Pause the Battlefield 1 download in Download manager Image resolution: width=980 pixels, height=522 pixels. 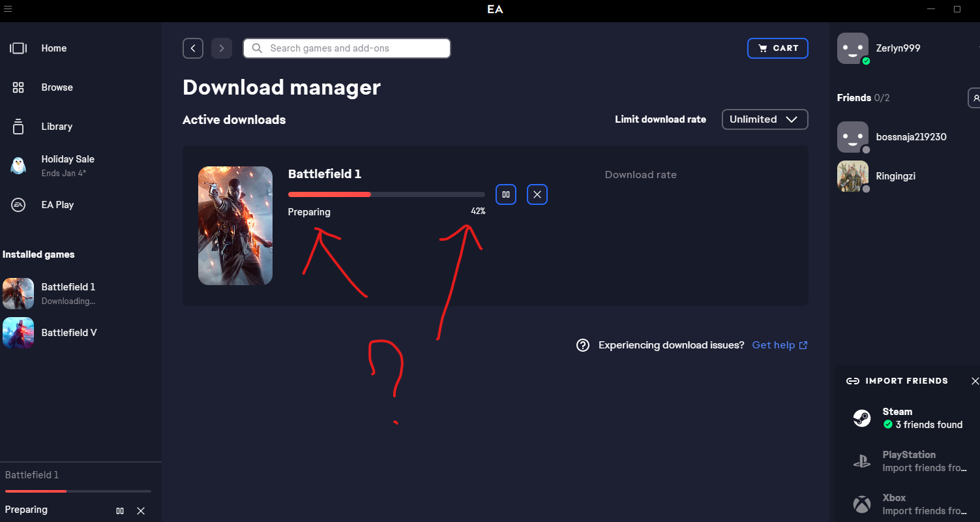[x=506, y=194]
